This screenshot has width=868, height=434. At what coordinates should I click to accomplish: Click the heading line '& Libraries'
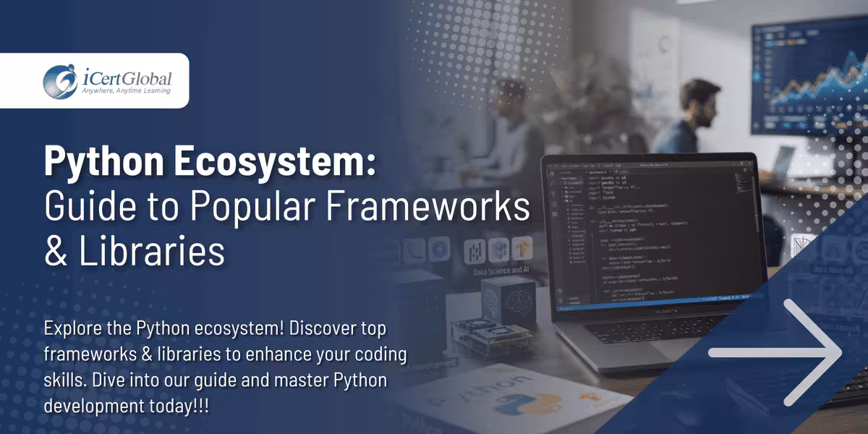coord(135,252)
